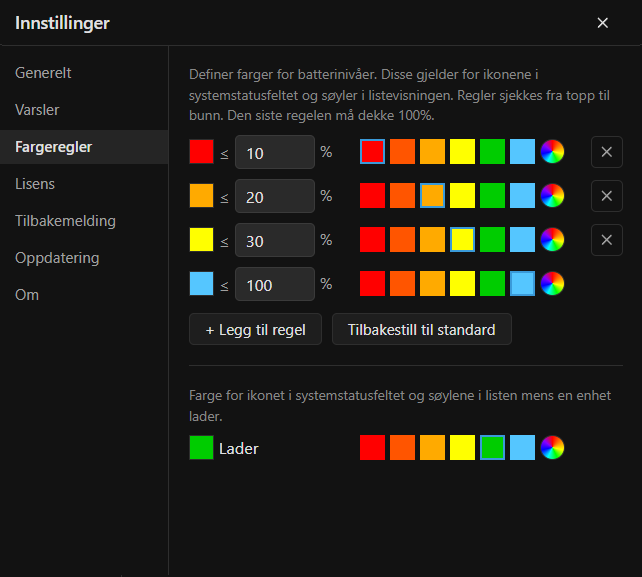Pick yellow palette swatch in 10% rule
This screenshot has width=642, height=577.
462,152
